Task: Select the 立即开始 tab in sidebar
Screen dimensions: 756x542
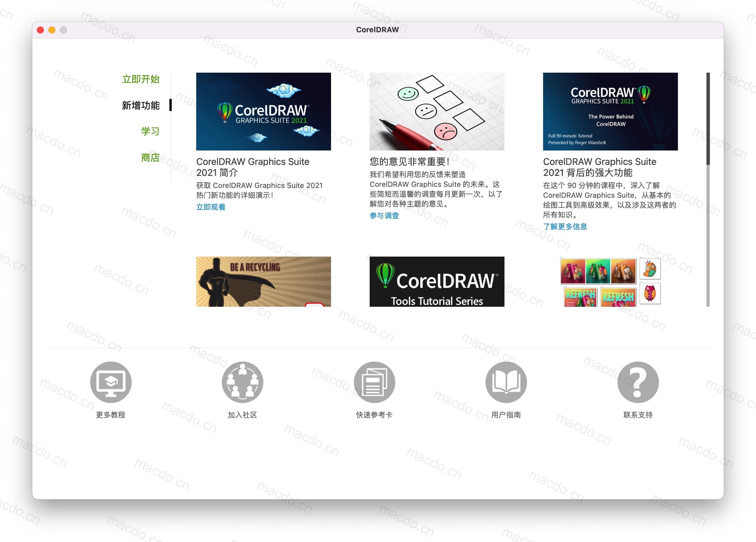Action: [141, 79]
